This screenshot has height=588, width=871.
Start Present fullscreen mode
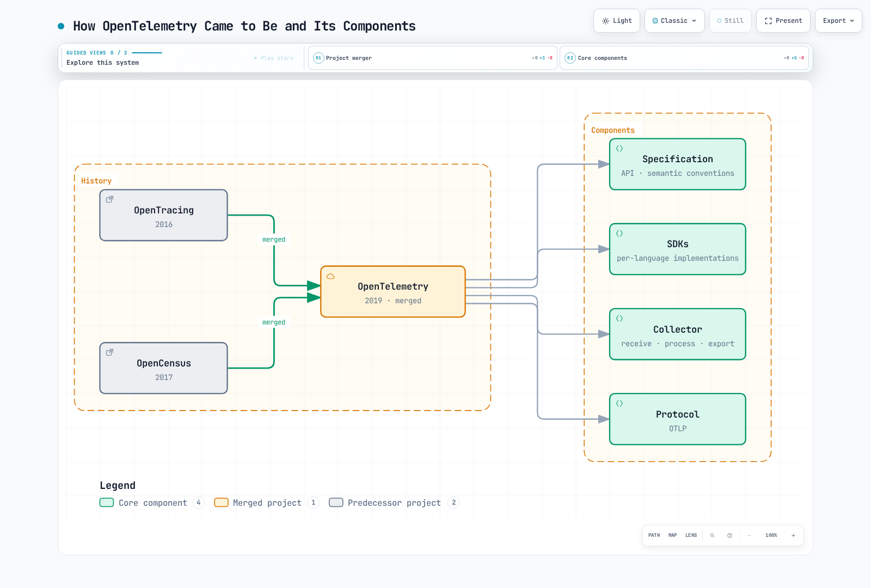point(783,21)
